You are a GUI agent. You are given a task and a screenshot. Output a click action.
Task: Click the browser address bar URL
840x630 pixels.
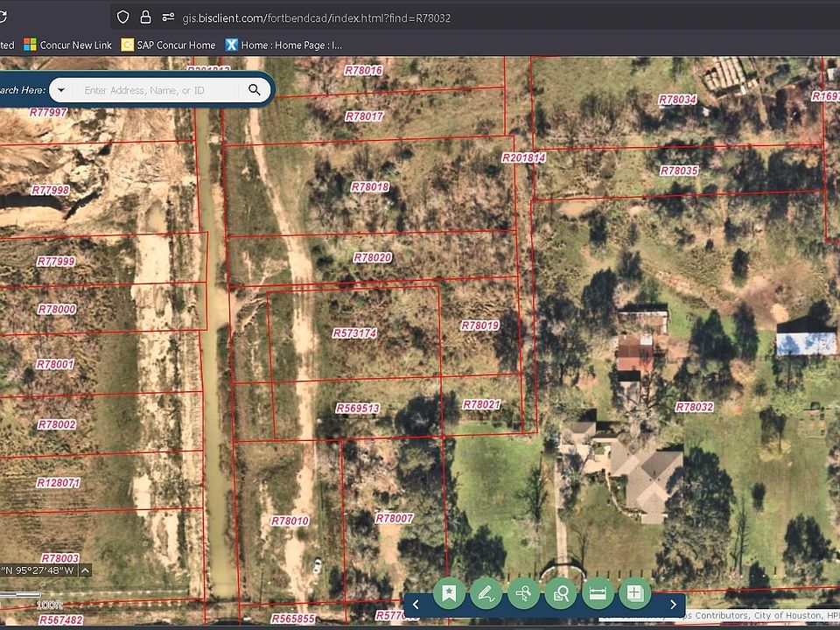click(316, 17)
